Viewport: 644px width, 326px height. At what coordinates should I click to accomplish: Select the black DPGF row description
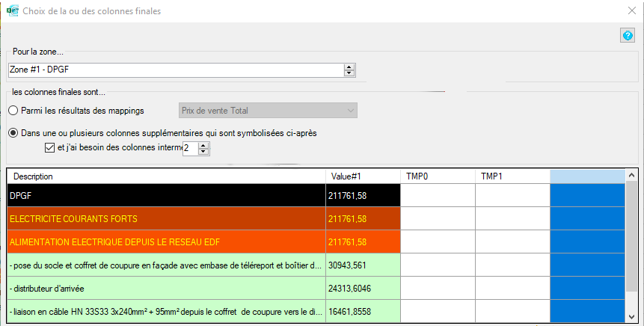click(x=166, y=195)
